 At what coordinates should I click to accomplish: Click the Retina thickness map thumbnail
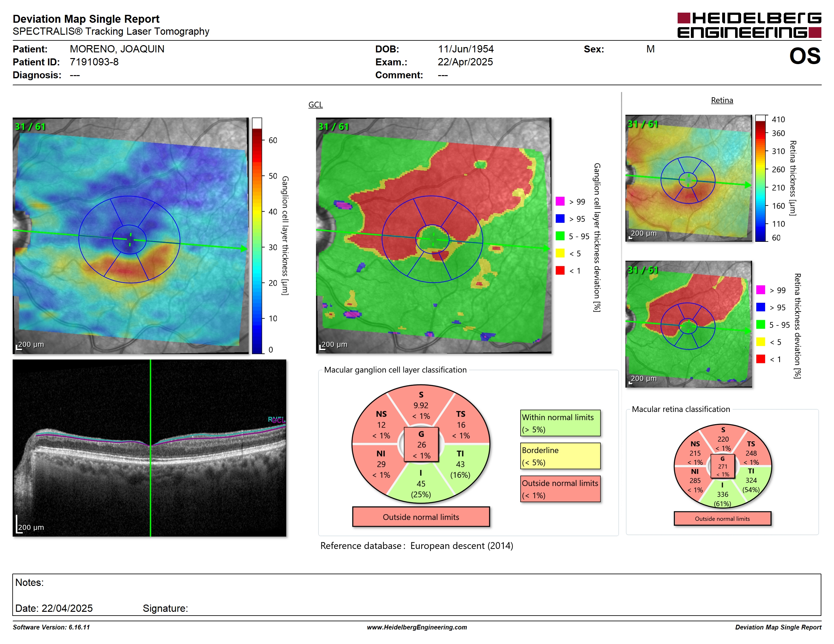click(x=688, y=178)
